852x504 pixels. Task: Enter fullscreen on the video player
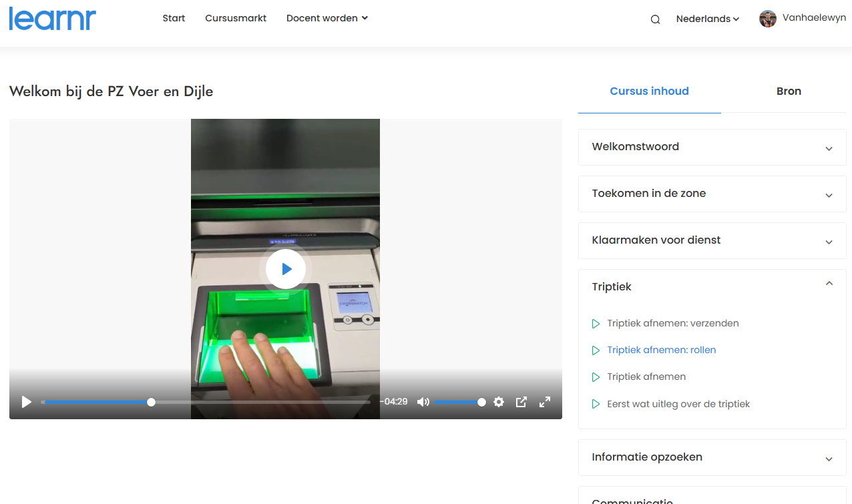pos(545,402)
